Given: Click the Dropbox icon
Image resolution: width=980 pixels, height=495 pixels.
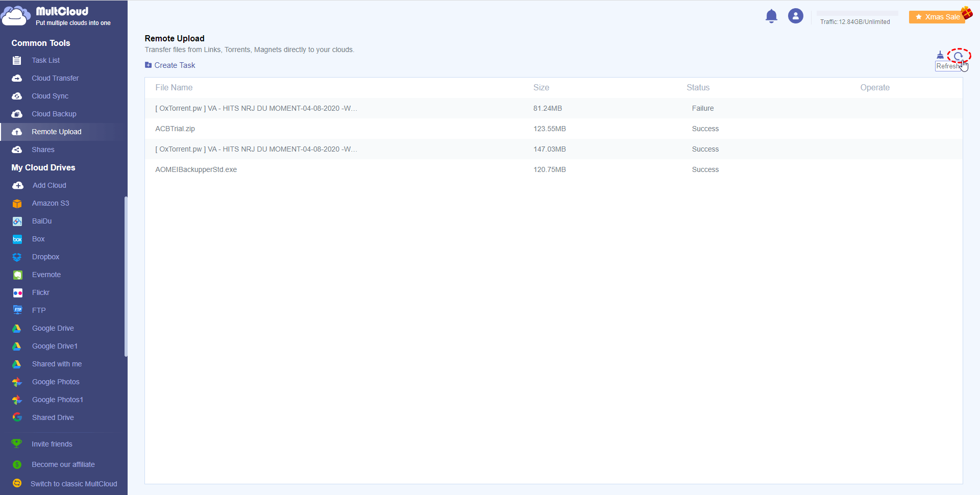Looking at the screenshot, I should pyautogui.click(x=17, y=257).
